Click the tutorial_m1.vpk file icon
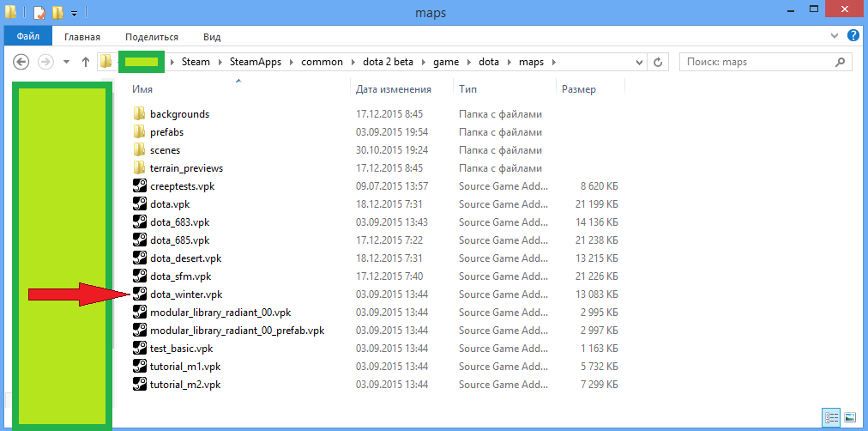 [139, 367]
